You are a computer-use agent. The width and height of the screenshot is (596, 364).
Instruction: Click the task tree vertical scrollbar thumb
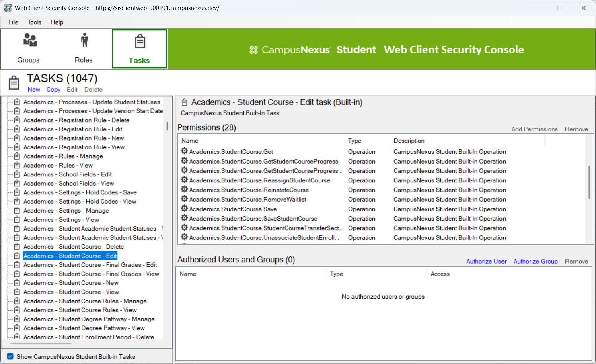pyautogui.click(x=167, y=126)
